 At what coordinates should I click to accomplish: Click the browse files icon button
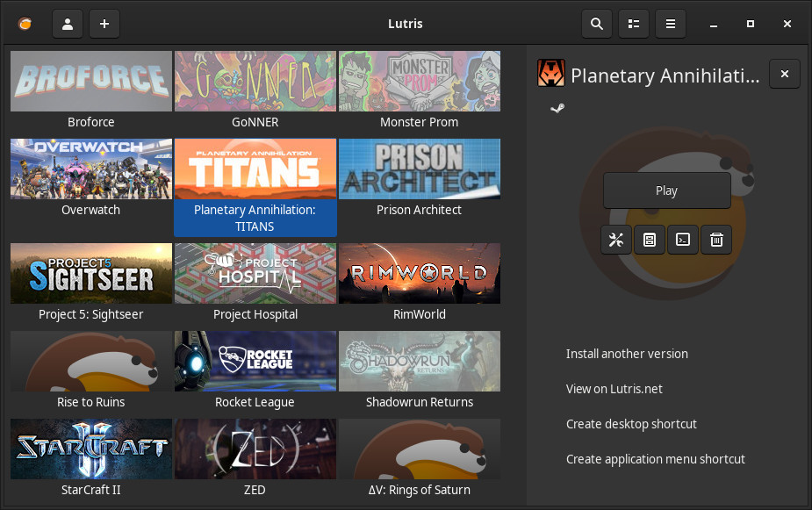point(650,240)
